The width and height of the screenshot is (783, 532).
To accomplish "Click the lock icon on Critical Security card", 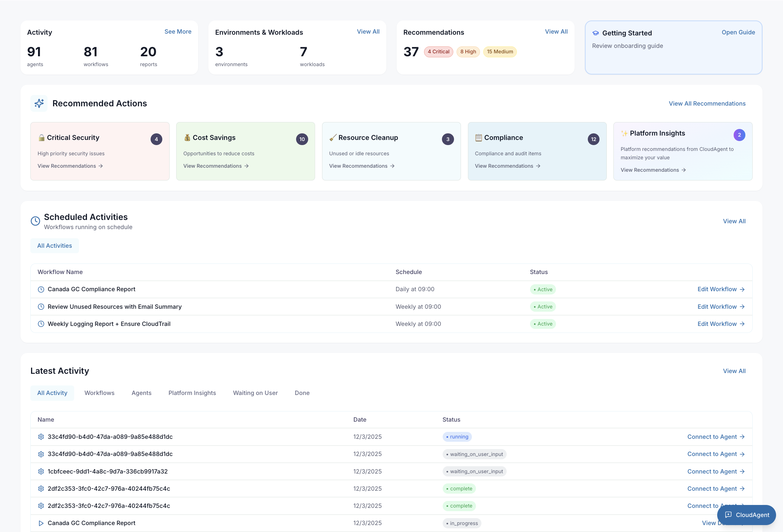I will 42,137.
